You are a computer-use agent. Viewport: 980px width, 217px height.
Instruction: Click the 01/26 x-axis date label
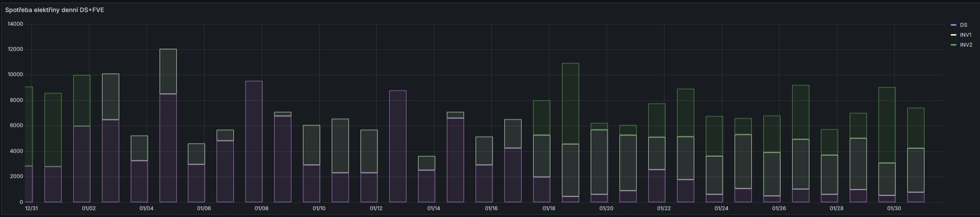(x=779, y=209)
